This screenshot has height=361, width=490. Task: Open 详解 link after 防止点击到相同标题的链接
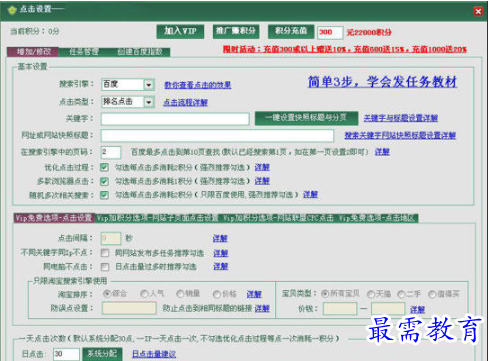pyautogui.click(x=262, y=309)
